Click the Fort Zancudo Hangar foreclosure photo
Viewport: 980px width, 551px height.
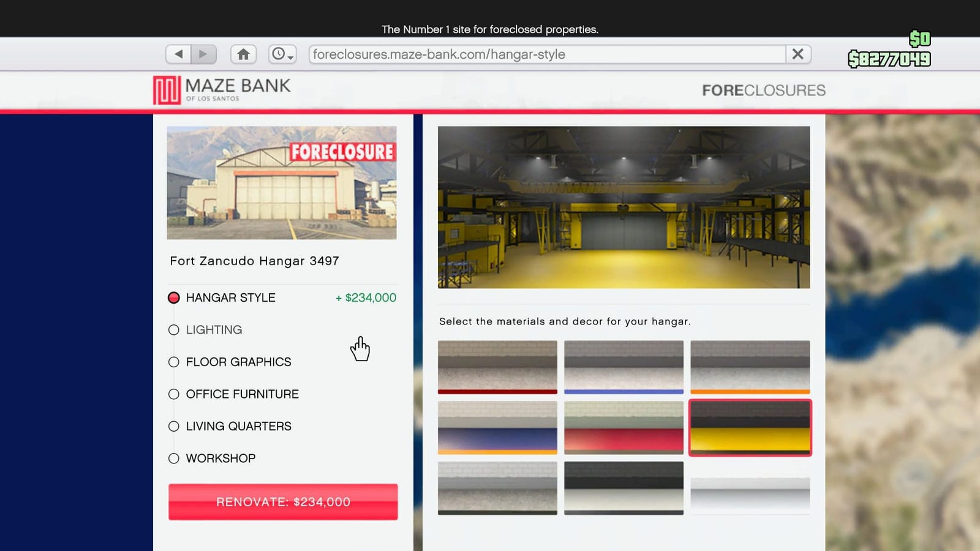[x=282, y=182]
